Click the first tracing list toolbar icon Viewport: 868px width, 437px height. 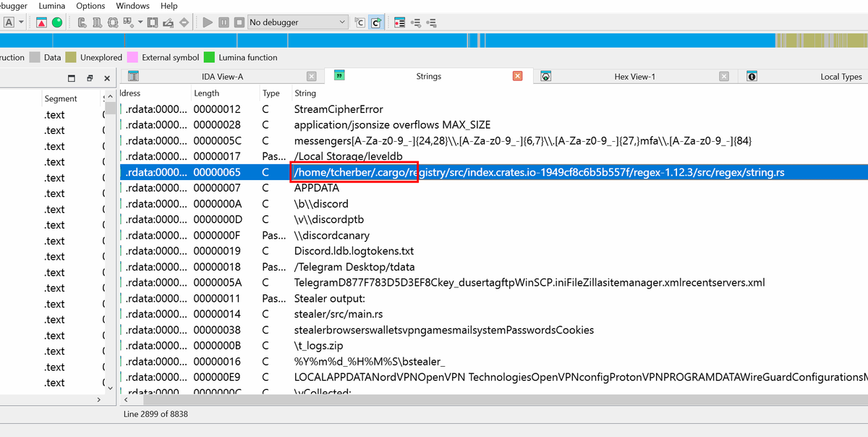pos(416,22)
